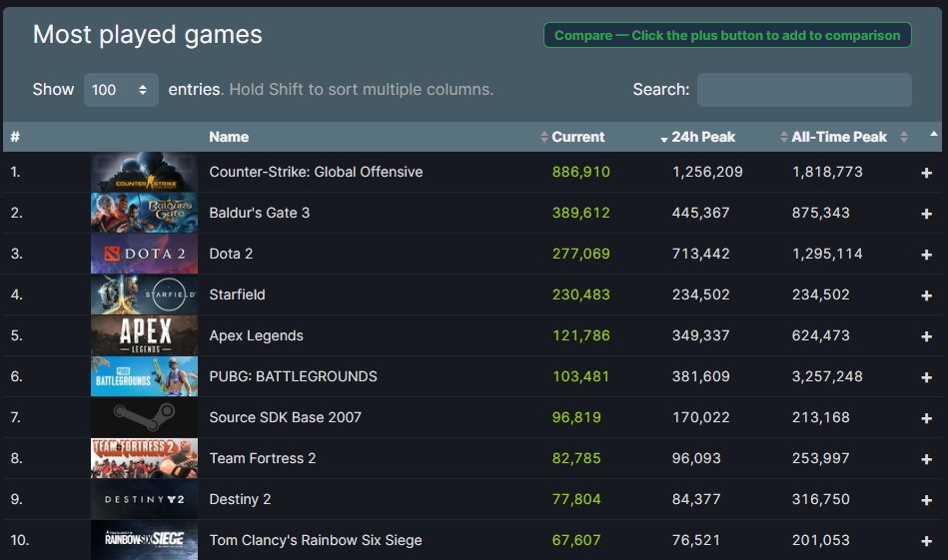Click the Starfield game thumbnail
The height and width of the screenshot is (560, 948).
coord(144,294)
